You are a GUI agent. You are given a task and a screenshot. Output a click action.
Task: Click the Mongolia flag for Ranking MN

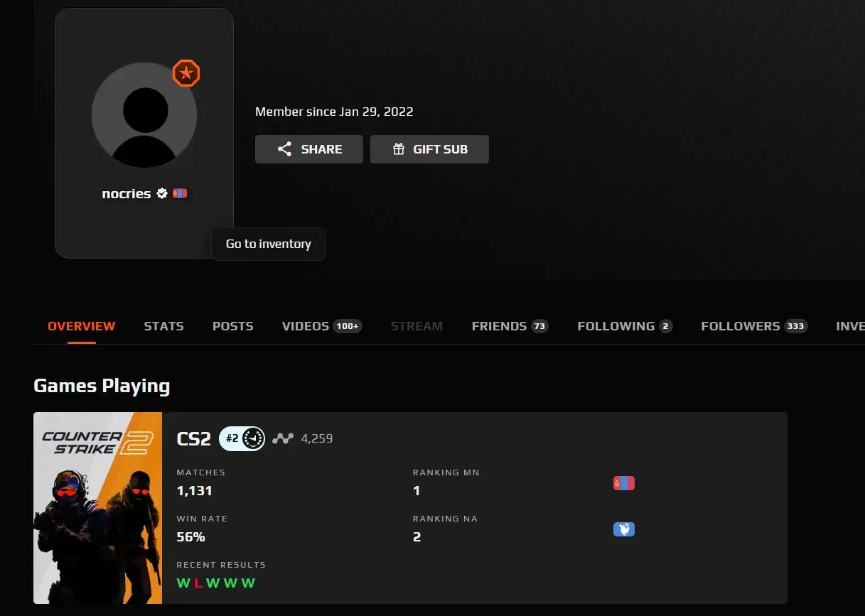(623, 484)
